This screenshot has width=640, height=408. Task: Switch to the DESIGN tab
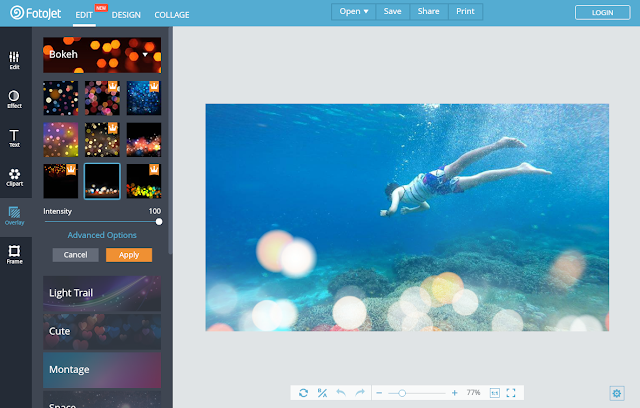pos(126,15)
